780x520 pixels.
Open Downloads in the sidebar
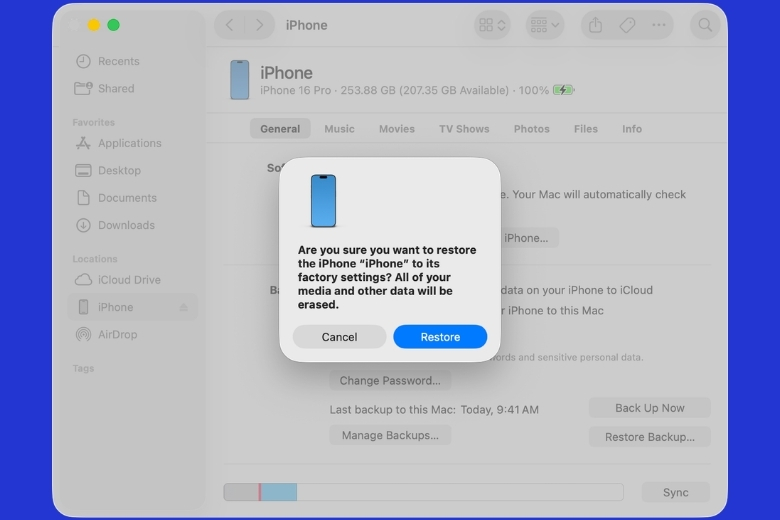pos(132,225)
